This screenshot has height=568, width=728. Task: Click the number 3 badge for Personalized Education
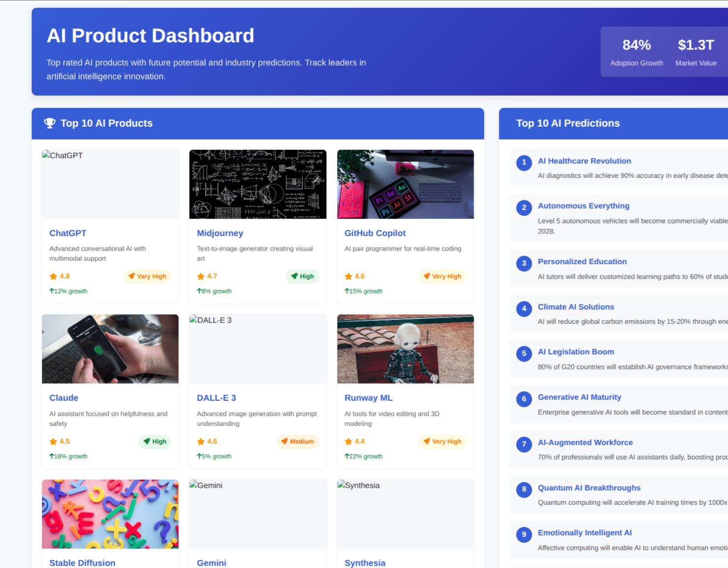coord(524,263)
